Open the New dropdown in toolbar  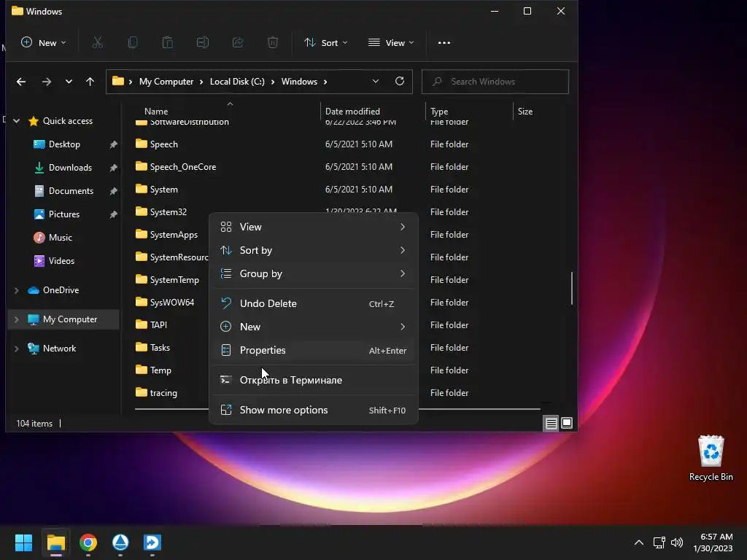coord(43,43)
